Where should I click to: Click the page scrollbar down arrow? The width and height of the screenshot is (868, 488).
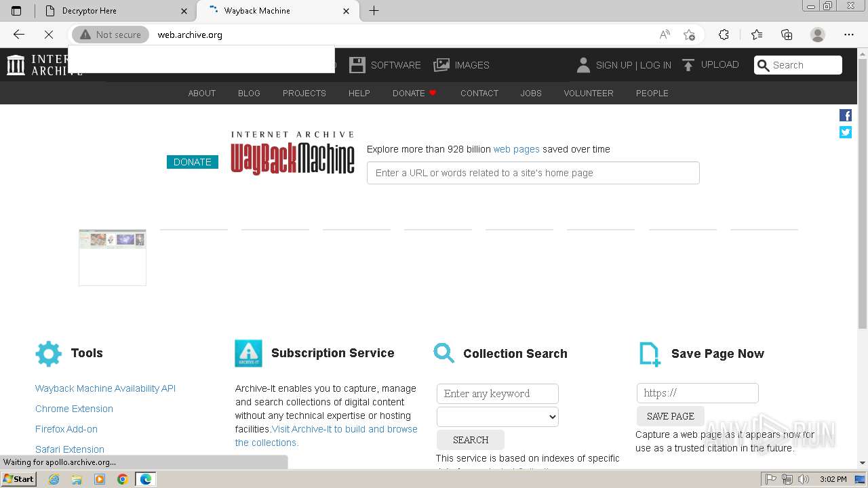point(863,463)
